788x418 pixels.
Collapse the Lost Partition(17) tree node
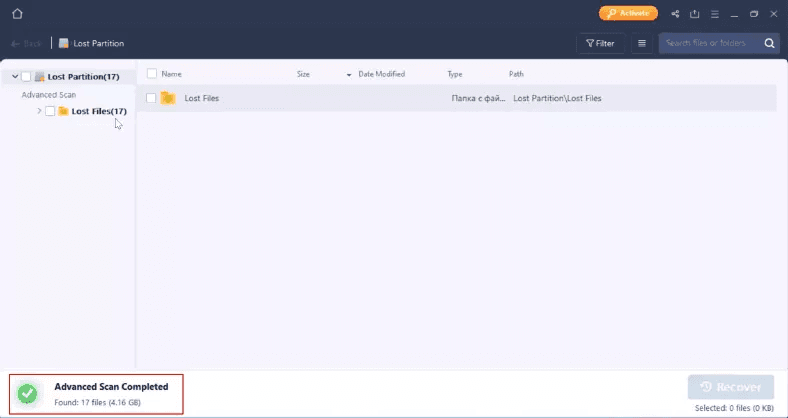pos(15,76)
